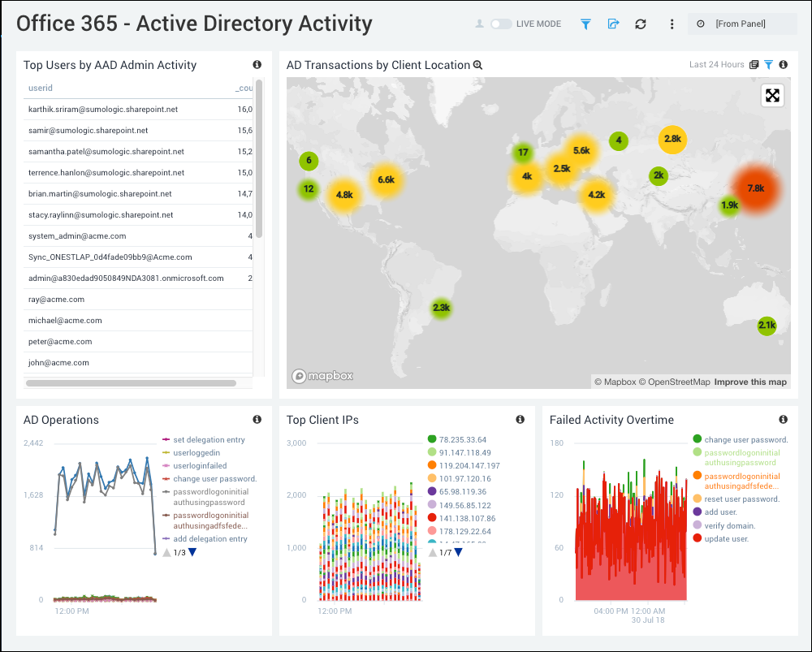Click the Last 24 Hours label on map panel
This screenshot has width=812, height=652.
pyautogui.click(x=719, y=64)
